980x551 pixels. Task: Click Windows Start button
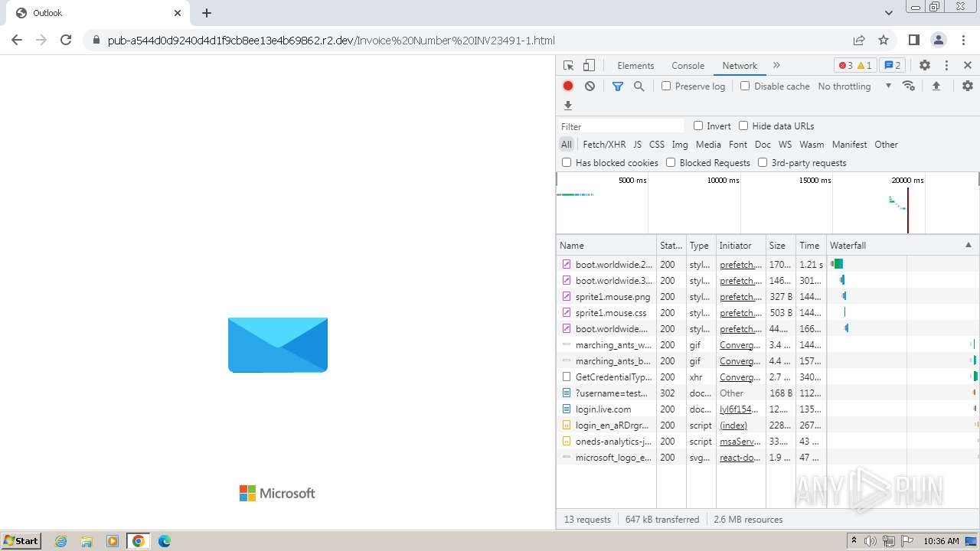click(21, 541)
